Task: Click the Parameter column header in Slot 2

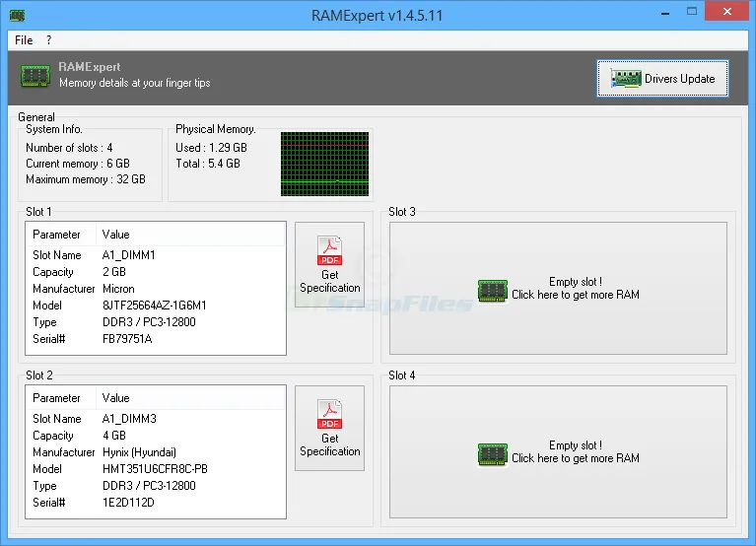Action: click(57, 398)
